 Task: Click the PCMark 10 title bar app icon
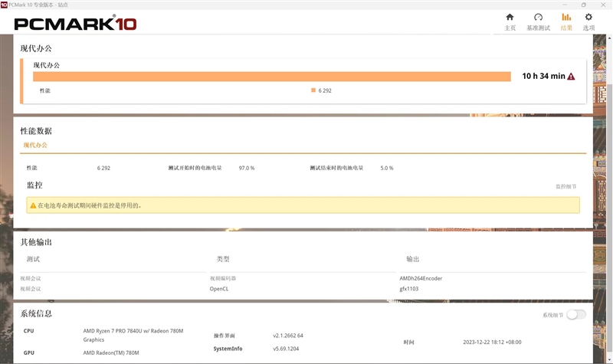4,4
